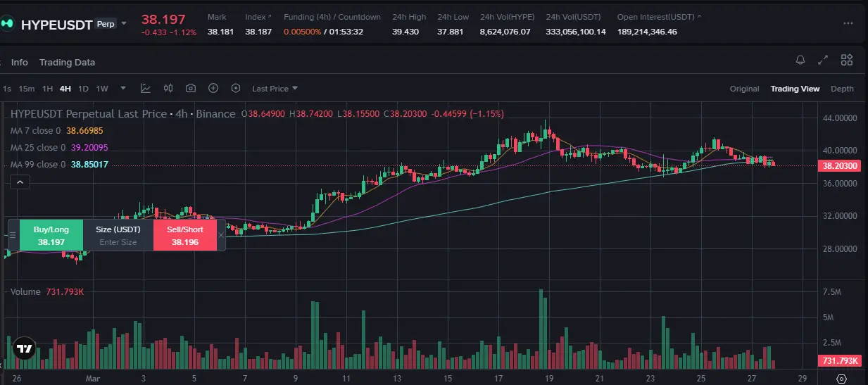Screen dimensions: 868x385
Task: Select the 1W interval
Action: [x=102, y=89]
